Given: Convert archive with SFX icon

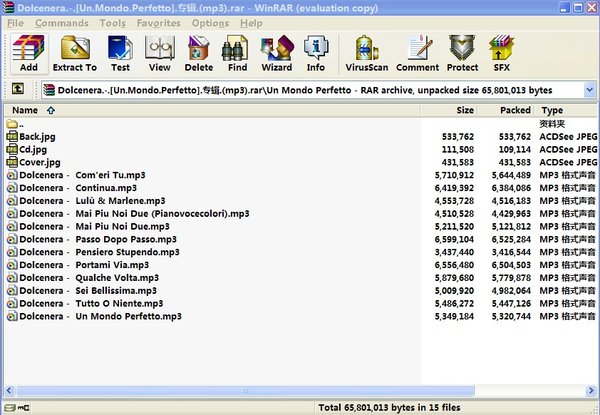Looking at the screenshot, I should pos(501,53).
